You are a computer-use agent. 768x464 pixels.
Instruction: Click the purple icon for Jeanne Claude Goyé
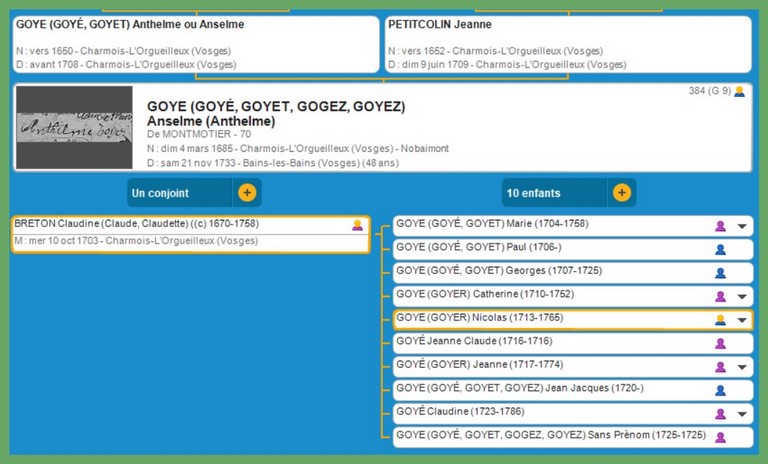720,344
